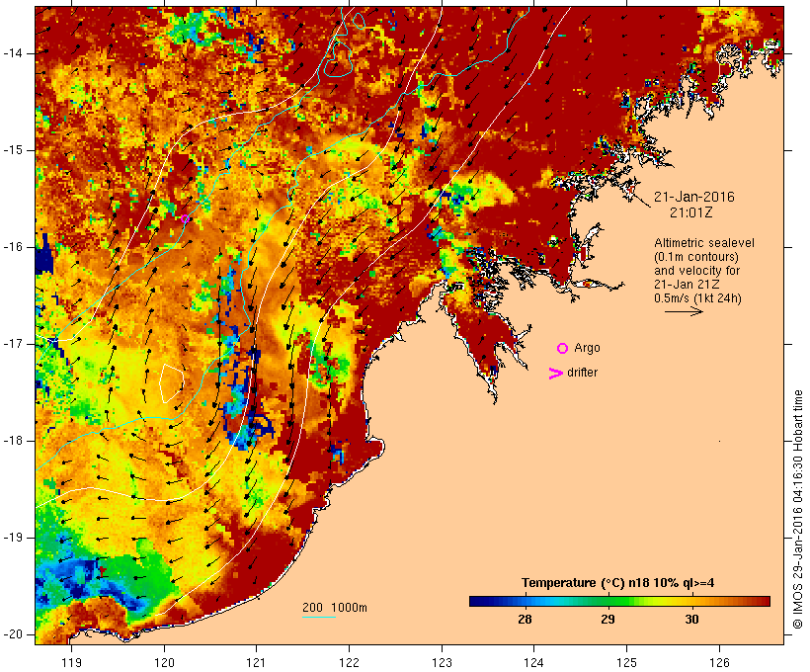Click the 'Argo' legend label
Image resolution: width=810 pixels, height=672 pixels.
pos(588,349)
